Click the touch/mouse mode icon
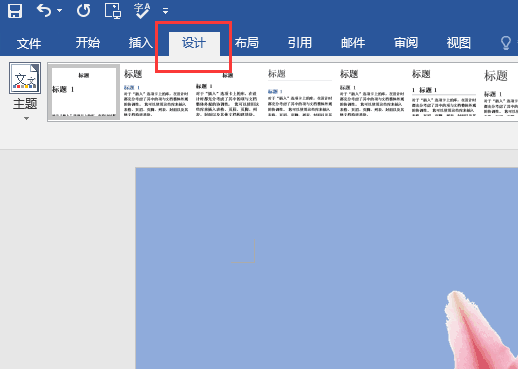The image size is (518, 369). pyautogui.click(x=113, y=11)
